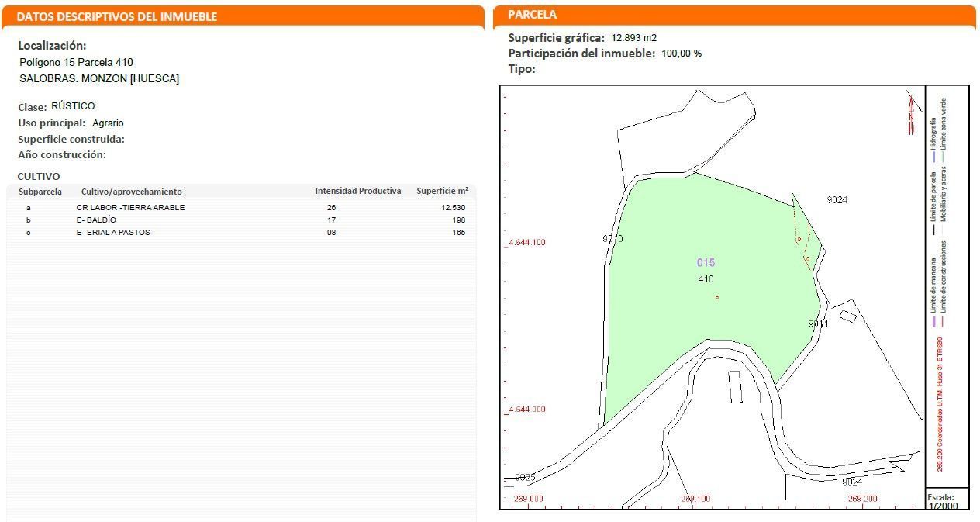Click parcel number 410 on the map
This screenshot has width=980, height=522.
coord(706,279)
